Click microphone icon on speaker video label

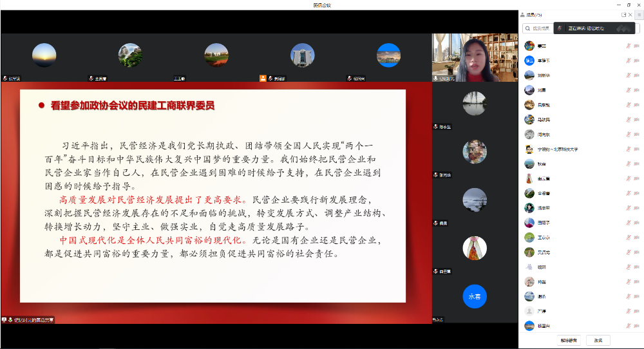(x=436, y=79)
